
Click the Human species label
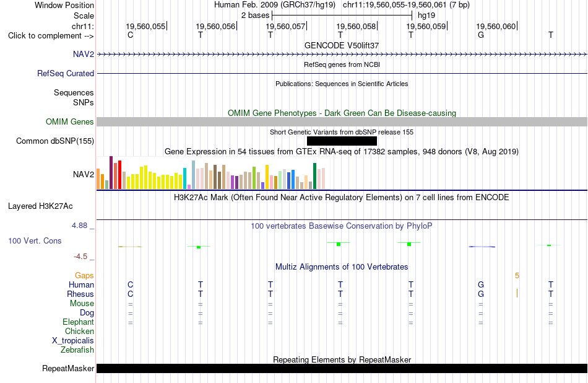(x=81, y=284)
